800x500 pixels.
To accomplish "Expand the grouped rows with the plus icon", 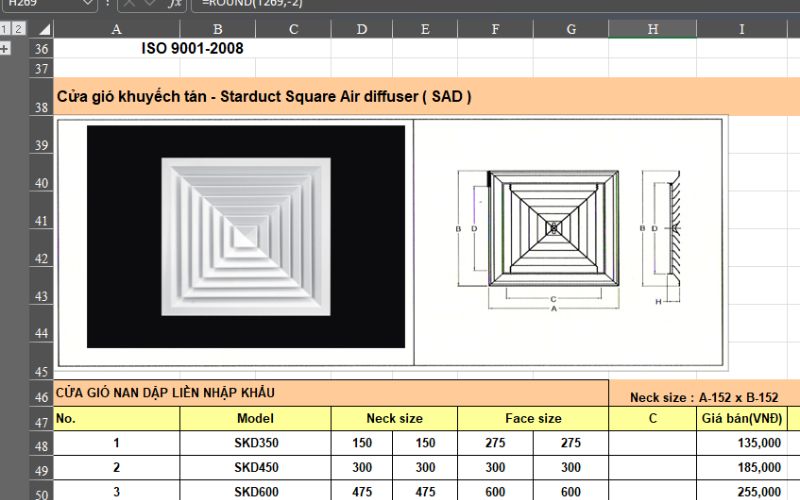I will (x=5, y=49).
